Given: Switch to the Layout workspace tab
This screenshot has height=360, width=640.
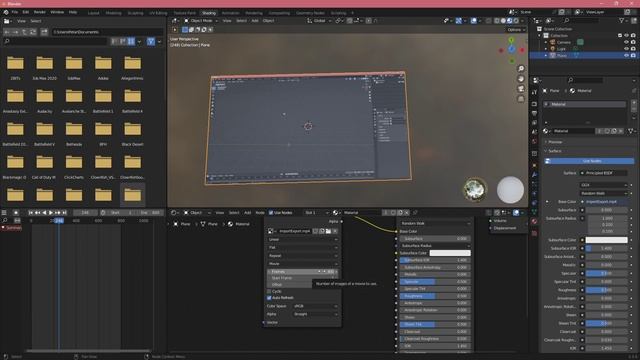Looking at the screenshot, I should pyautogui.click(x=93, y=13).
